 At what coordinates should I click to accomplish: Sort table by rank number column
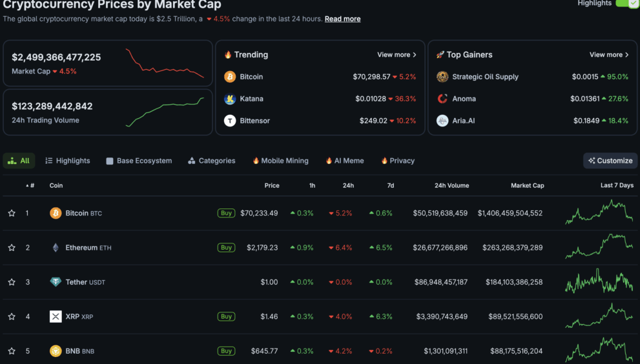coord(30,186)
